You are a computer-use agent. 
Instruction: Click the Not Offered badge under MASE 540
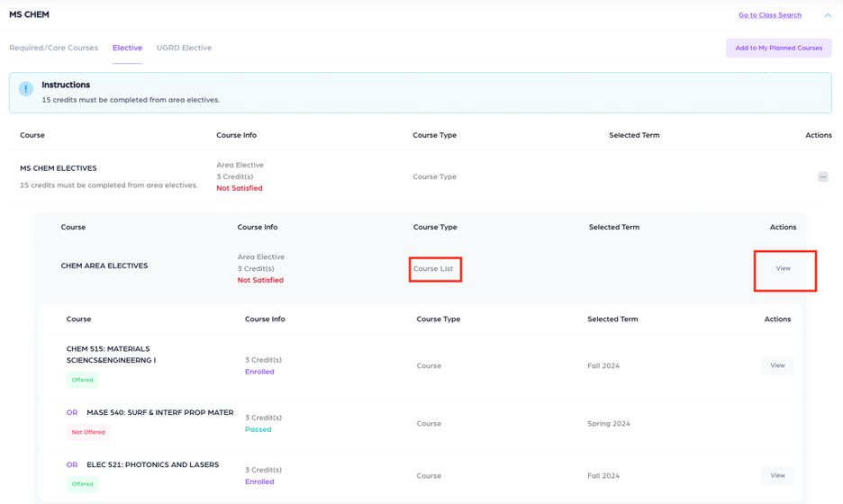click(x=88, y=432)
